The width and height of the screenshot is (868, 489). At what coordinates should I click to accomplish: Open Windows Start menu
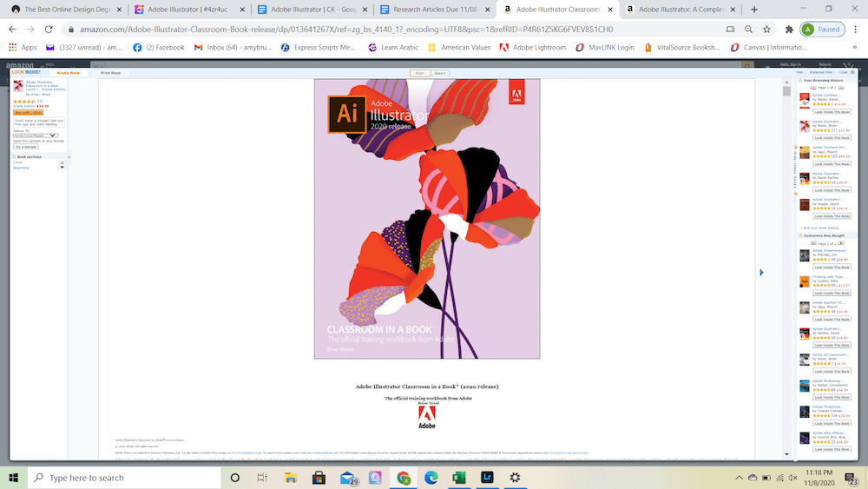[13, 478]
